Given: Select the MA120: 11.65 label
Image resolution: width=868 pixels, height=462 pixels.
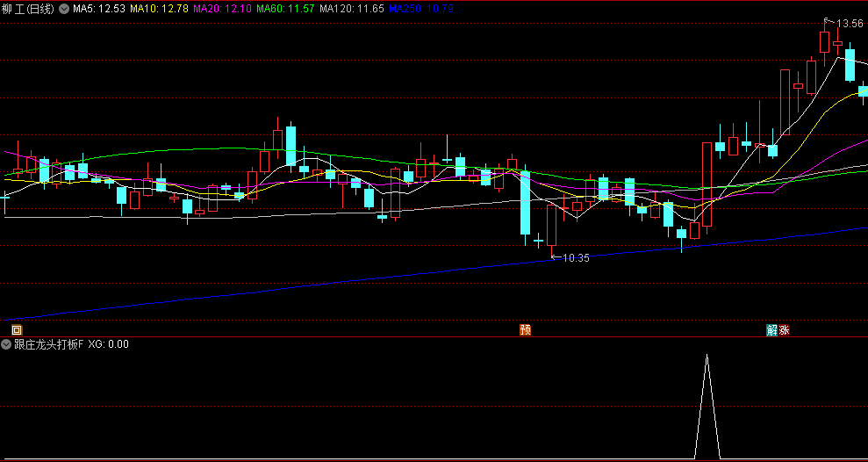Looking at the screenshot, I should click(x=352, y=9).
